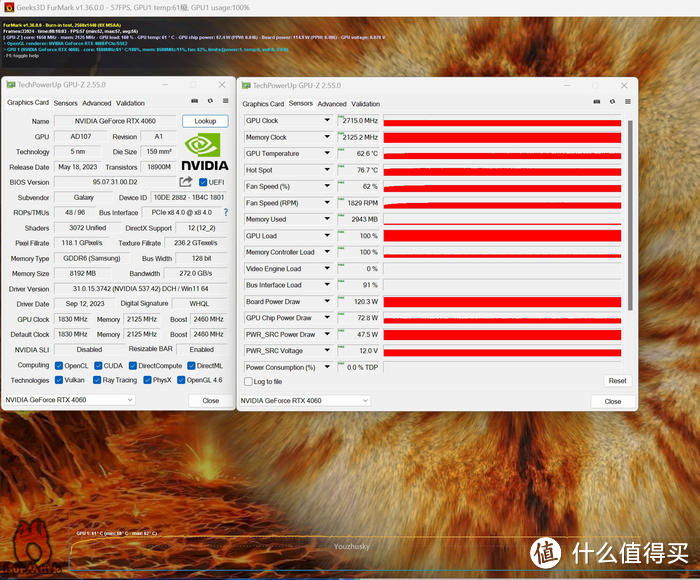Screen dimensions: 700x580
Task: Open the Board Power Draw sensor dropdown arrow
Action: (x=327, y=301)
